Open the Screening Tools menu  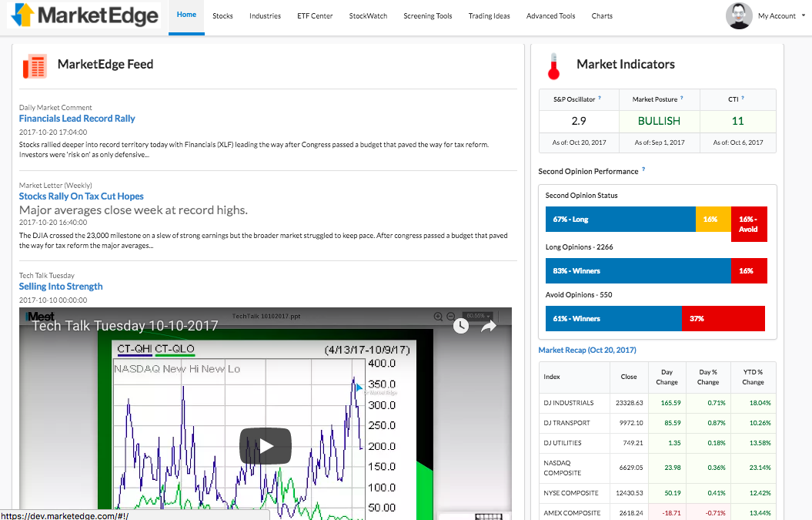click(x=427, y=16)
